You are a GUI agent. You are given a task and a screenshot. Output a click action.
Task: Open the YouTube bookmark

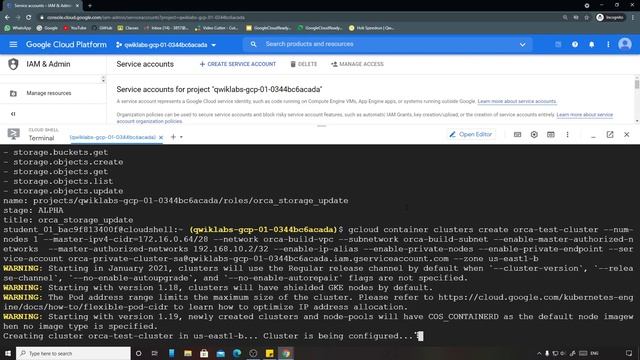pyautogui.click(x=75, y=28)
